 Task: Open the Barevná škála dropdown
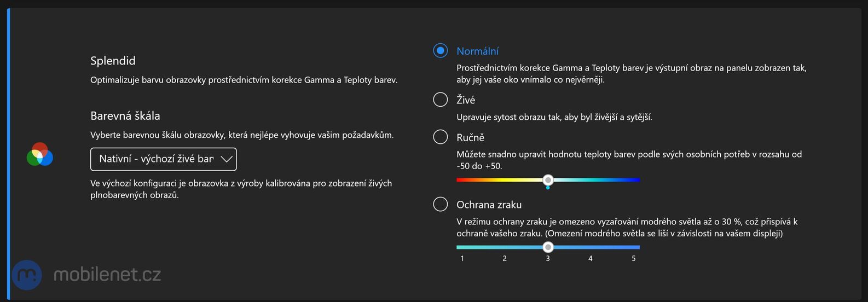click(x=163, y=159)
